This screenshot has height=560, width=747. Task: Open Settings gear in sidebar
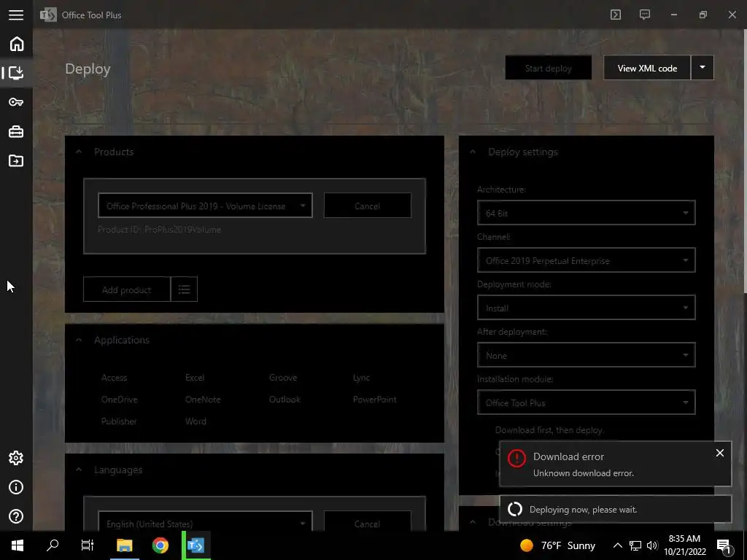click(16, 458)
